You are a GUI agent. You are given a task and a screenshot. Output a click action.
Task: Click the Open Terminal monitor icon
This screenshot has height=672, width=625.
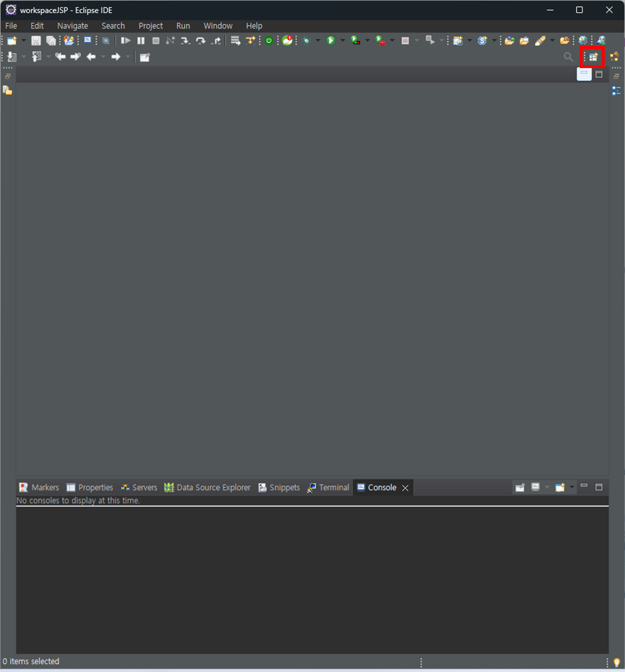pos(87,41)
